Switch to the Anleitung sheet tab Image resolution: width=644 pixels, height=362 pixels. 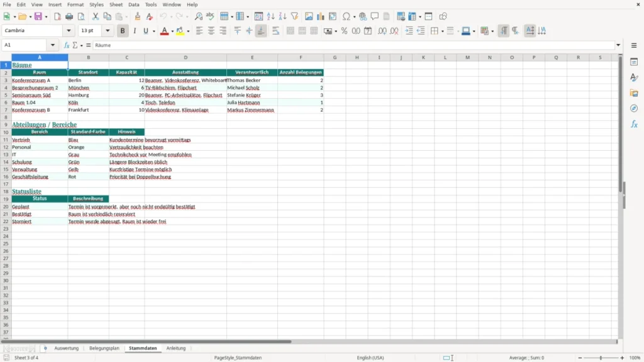pos(176,348)
